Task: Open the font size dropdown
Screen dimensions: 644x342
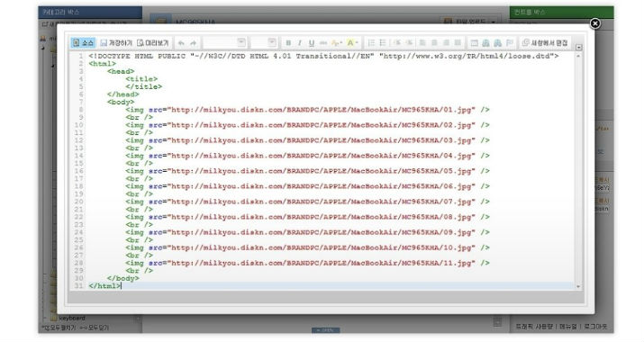Action: click(264, 42)
